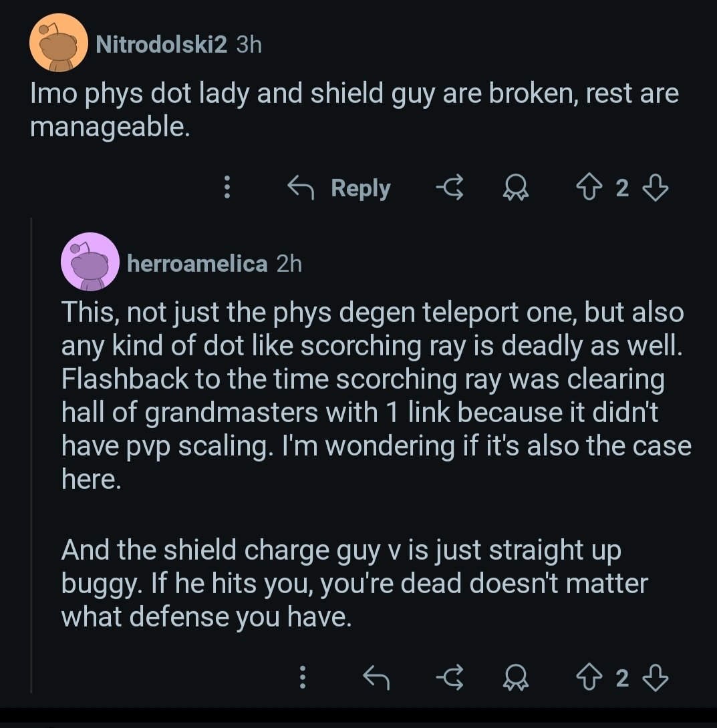Image resolution: width=717 pixels, height=728 pixels.
Task: Give award to herroamelica's comment
Action: [515, 677]
